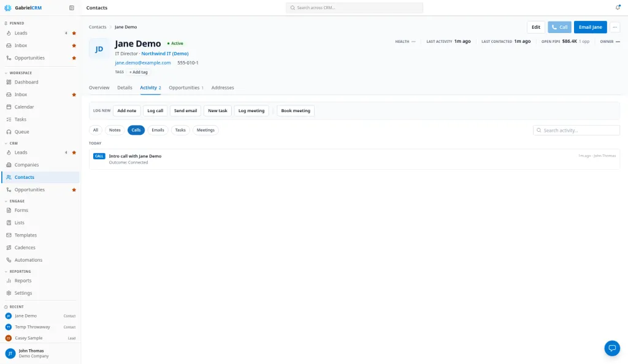The width and height of the screenshot is (628, 364).
Task: Click the Companies sidebar icon
Action: pos(9,165)
